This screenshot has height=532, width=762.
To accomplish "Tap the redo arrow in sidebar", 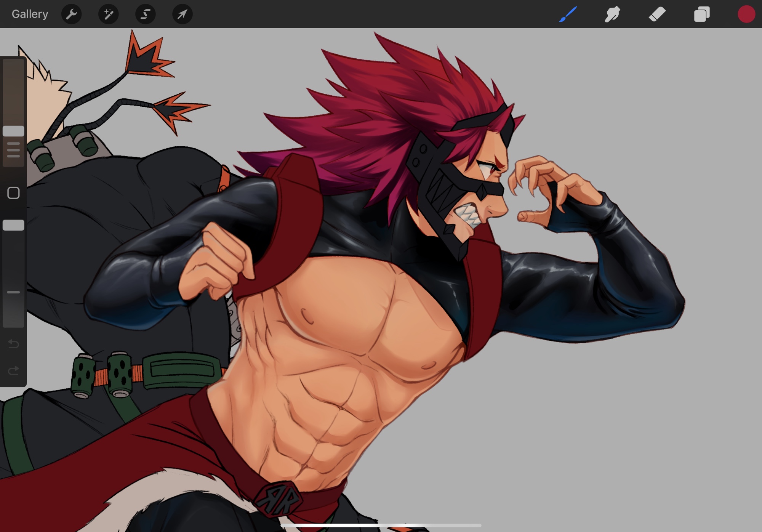I will click(x=13, y=370).
